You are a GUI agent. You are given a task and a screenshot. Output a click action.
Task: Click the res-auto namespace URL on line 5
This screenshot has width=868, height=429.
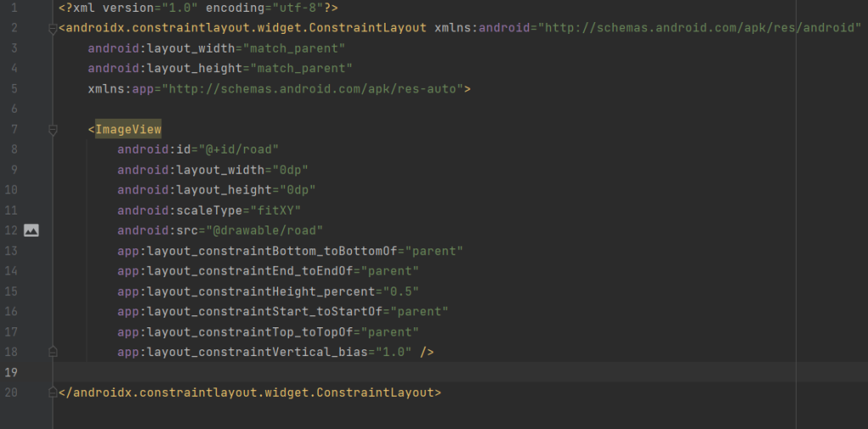pyautogui.click(x=314, y=88)
